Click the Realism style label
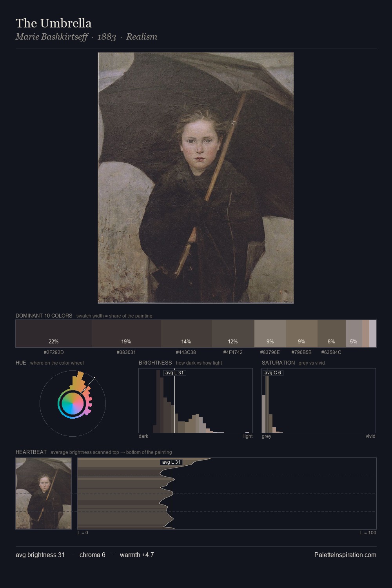The image size is (392, 588). 142,37
